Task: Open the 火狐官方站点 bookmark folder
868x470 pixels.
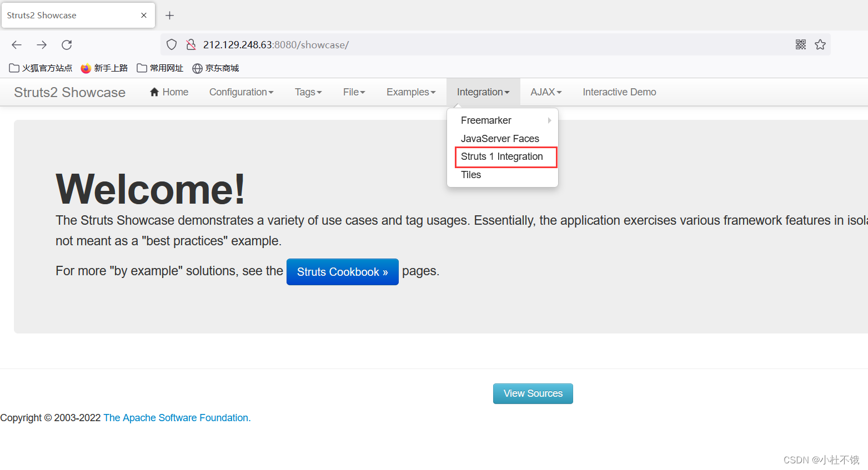Action: [x=41, y=68]
